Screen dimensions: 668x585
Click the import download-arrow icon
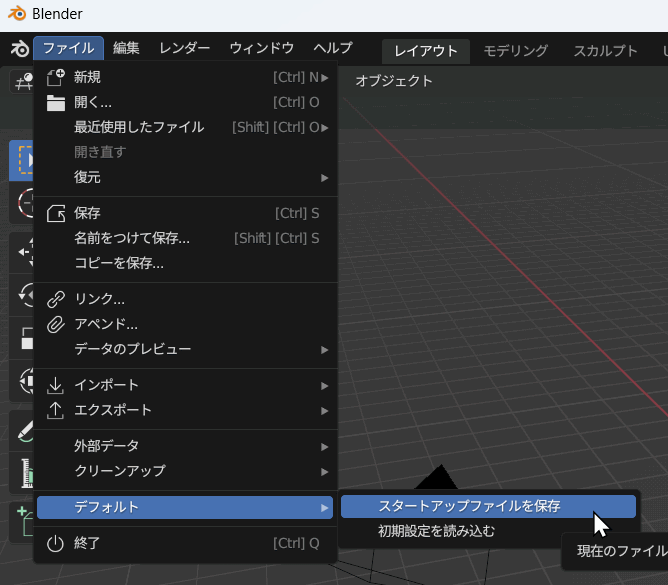[55, 385]
